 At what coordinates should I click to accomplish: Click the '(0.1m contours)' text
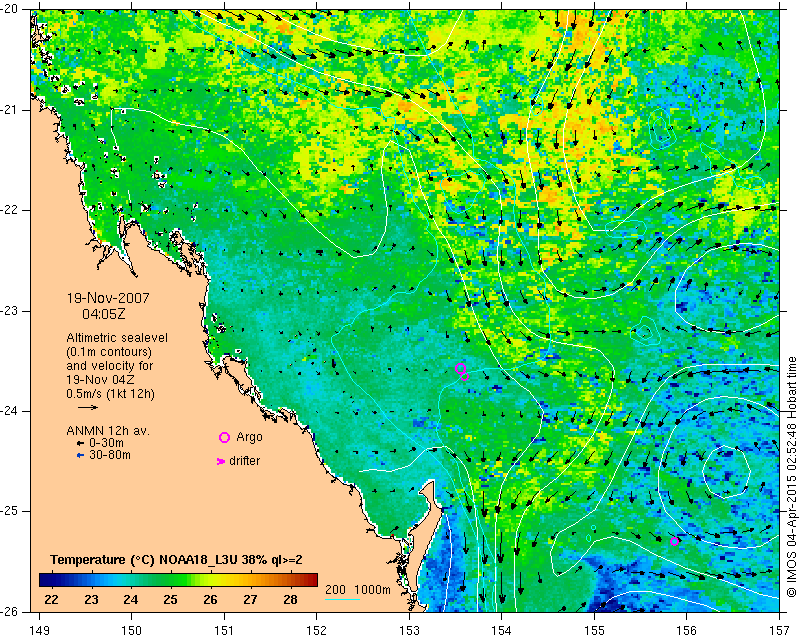click(x=109, y=352)
